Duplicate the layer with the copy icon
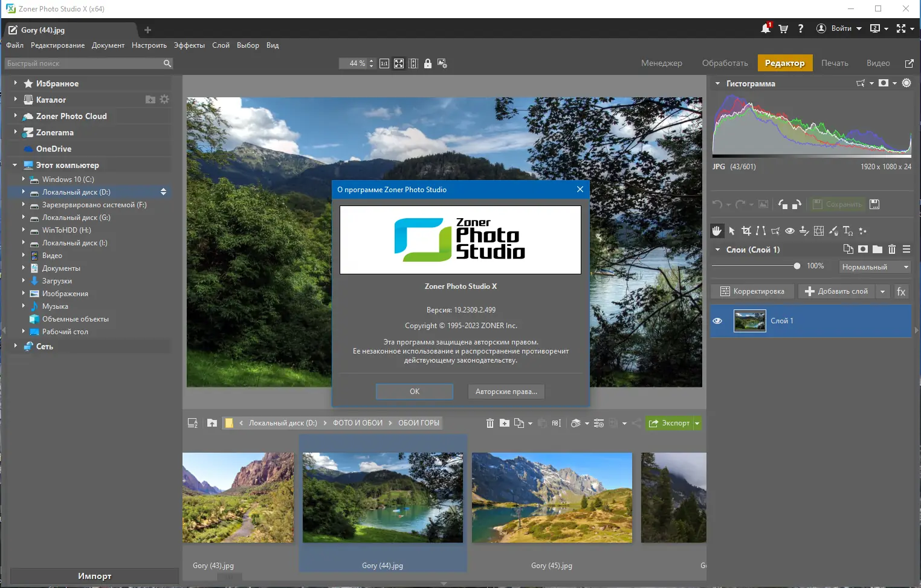 click(x=848, y=249)
